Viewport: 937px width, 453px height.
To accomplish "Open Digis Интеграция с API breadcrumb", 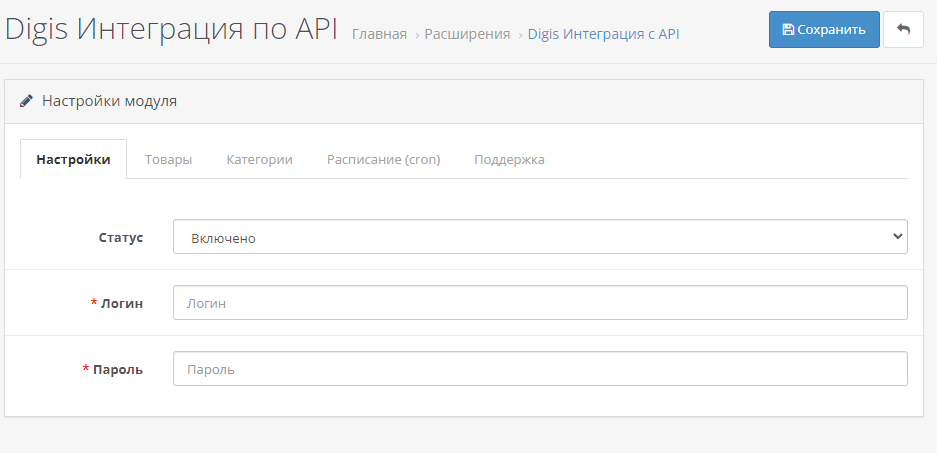I will point(604,34).
